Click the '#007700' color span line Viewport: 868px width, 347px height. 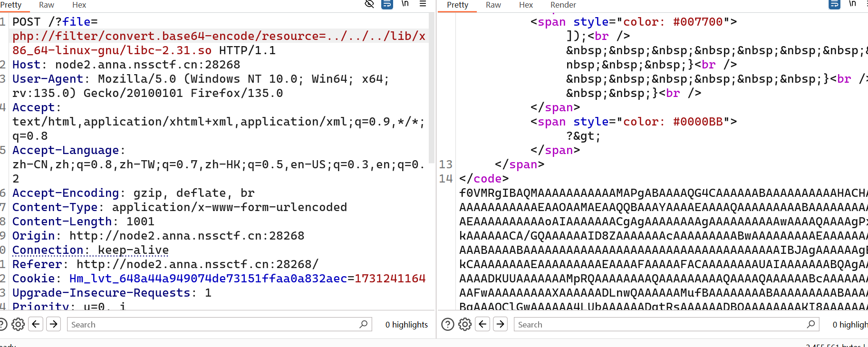[634, 22]
